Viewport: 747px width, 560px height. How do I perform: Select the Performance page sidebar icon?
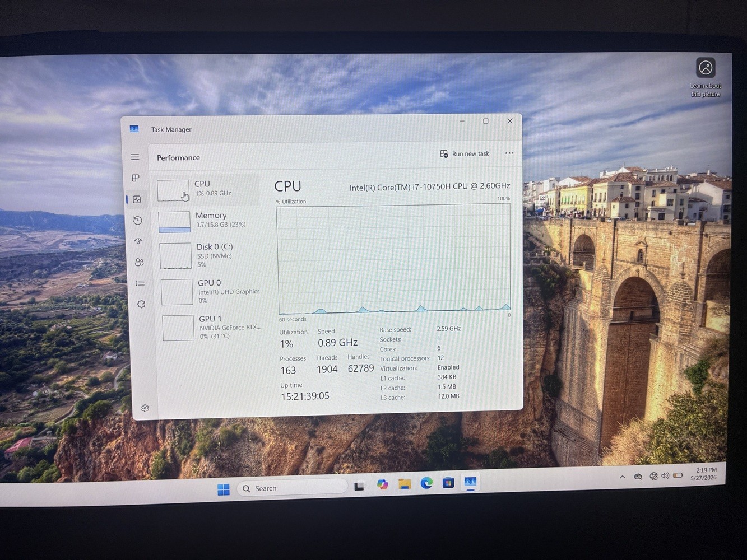137,199
